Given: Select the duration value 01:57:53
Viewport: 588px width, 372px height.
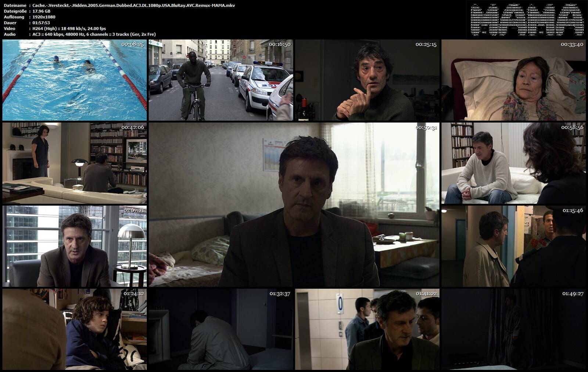Looking at the screenshot, I should coord(41,23).
